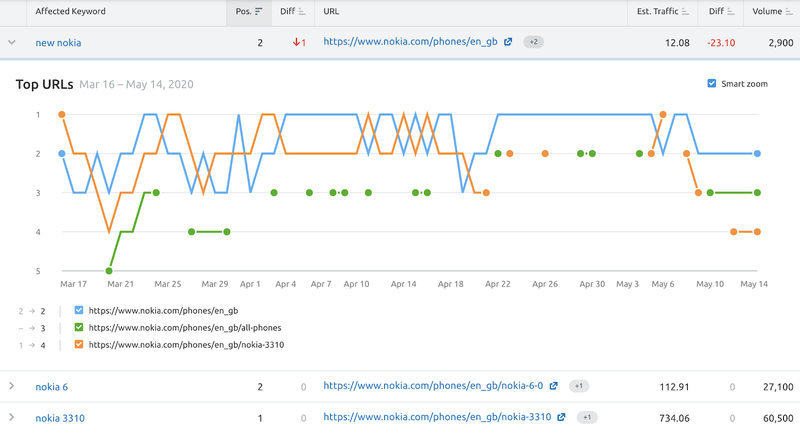Viewport: 800px width, 433px height.
Task: Open the new nokia keyword link
Action: pos(58,43)
